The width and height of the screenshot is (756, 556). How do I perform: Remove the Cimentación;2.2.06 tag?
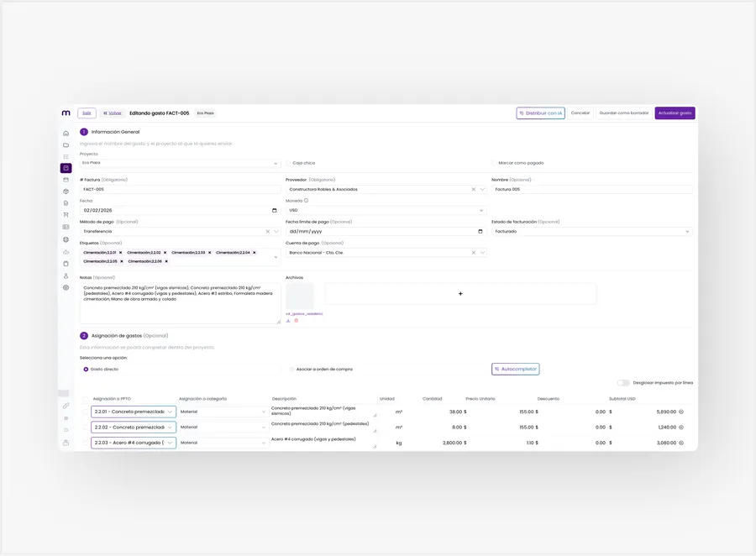[166, 261]
